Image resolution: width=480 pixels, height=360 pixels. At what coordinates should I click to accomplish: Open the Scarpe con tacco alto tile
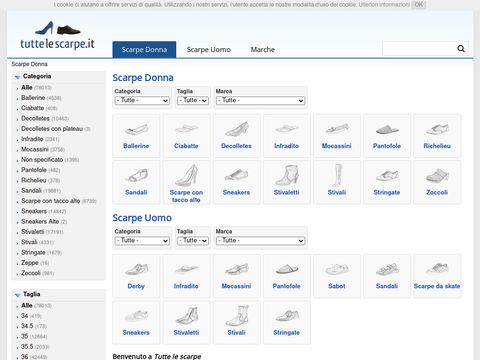186,182
